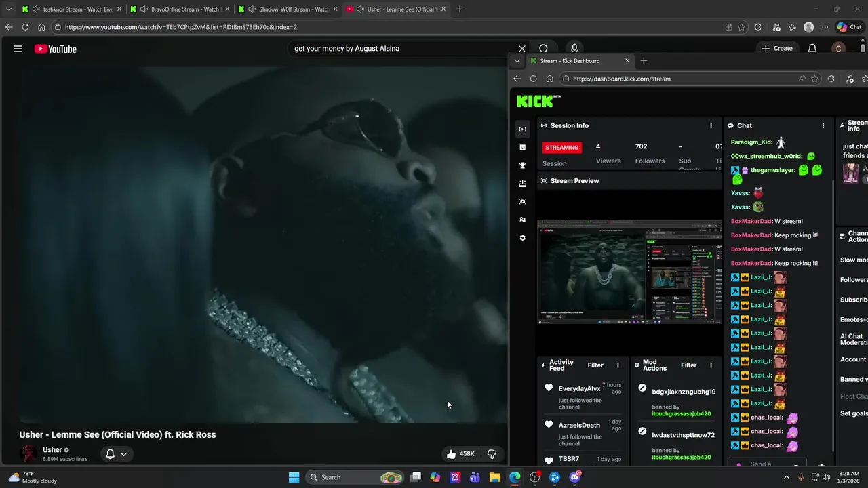Expand the subscription options chevron next to the bell
The image size is (868, 488).
pos(124,454)
